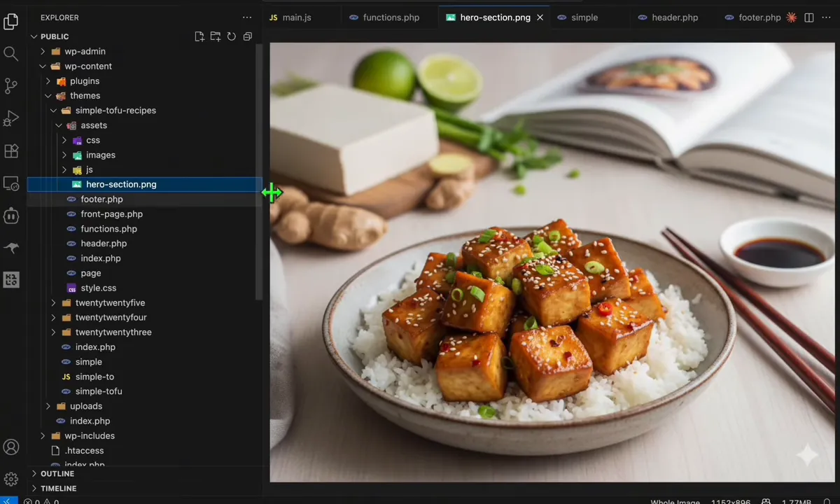
Task: Expand the js folder
Action: [x=64, y=169]
